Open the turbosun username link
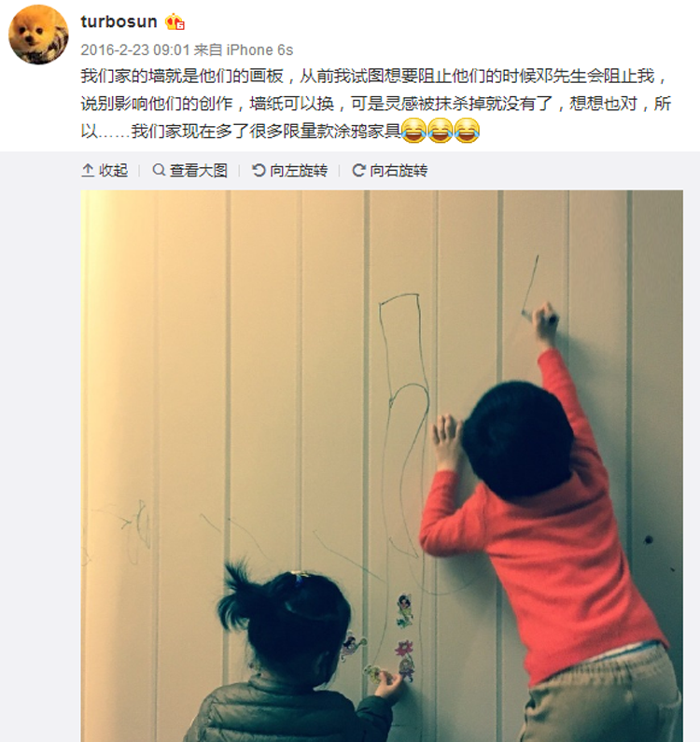Screen dimensions: 700x742 pyautogui.click(x=119, y=21)
